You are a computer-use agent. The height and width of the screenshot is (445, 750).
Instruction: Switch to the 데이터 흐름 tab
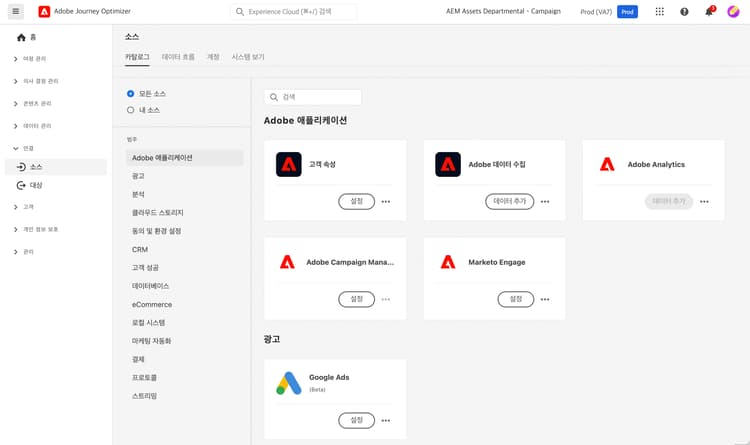coord(178,57)
